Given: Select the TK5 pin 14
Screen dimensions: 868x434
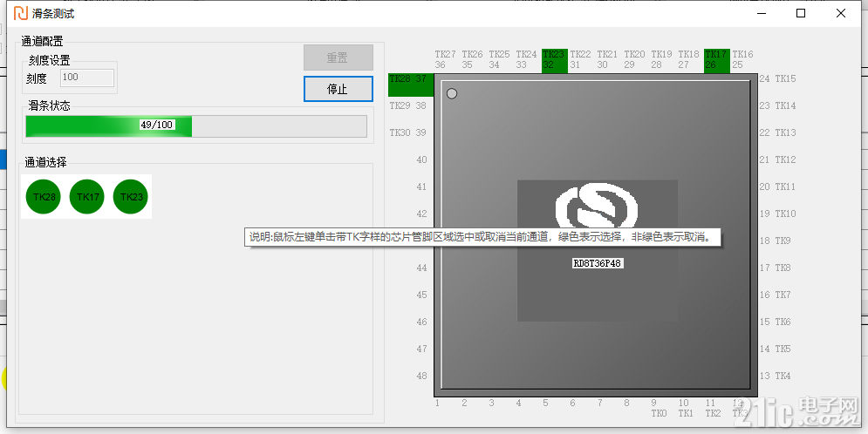Looking at the screenshot, I should (776, 349).
